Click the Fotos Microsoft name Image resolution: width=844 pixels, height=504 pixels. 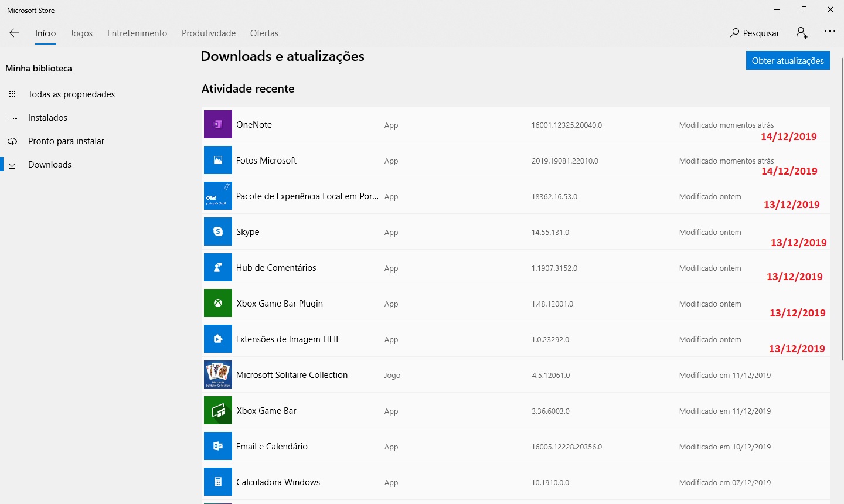(x=266, y=161)
